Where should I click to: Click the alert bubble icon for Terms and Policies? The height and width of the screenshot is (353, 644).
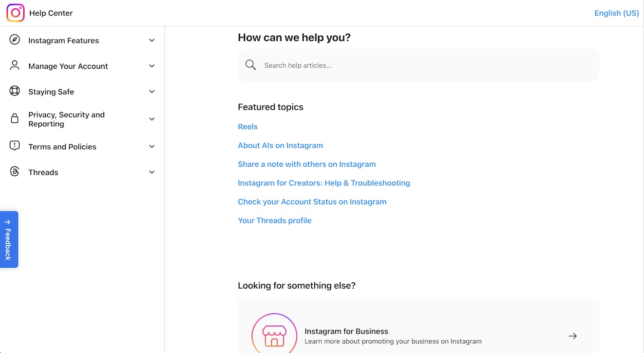click(15, 146)
